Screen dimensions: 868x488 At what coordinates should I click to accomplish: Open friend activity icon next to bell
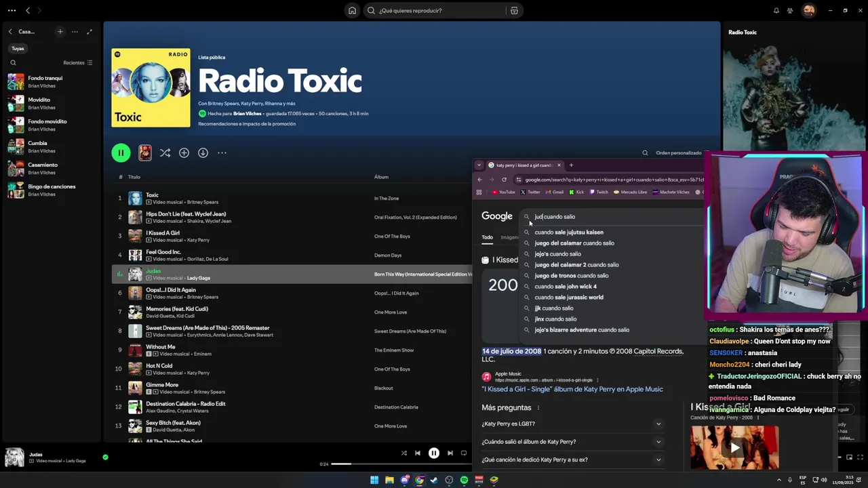coord(790,10)
